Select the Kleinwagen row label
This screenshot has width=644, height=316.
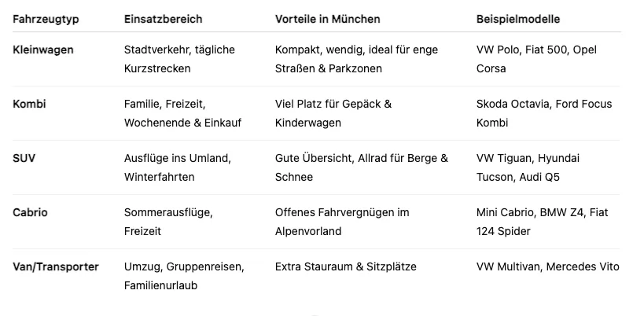pyautogui.click(x=43, y=50)
